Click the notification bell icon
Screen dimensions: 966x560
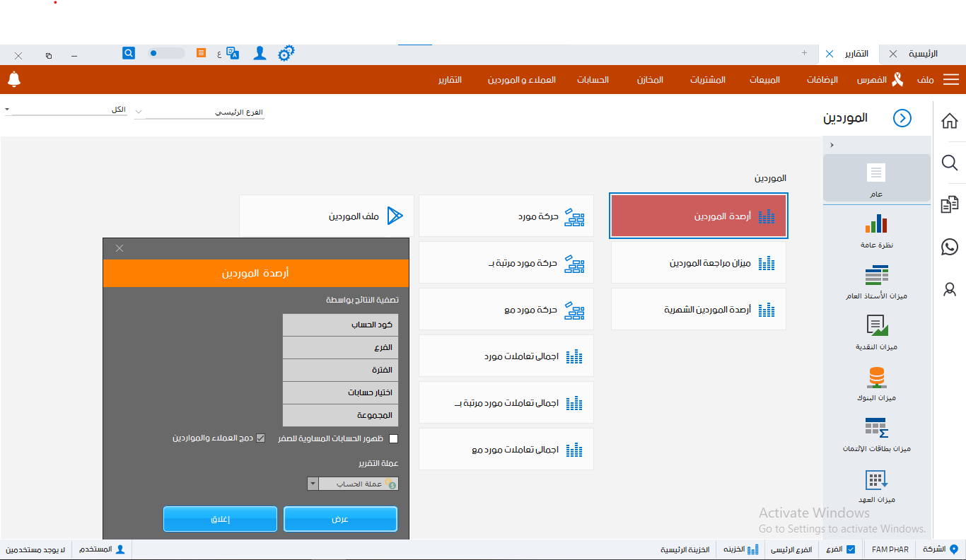(14, 79)
